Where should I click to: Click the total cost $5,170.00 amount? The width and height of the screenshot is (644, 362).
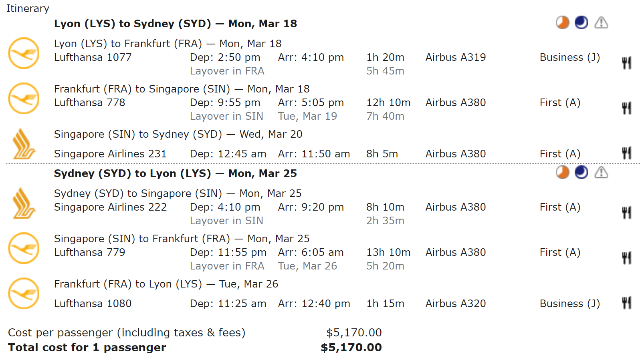coord(351,347)
